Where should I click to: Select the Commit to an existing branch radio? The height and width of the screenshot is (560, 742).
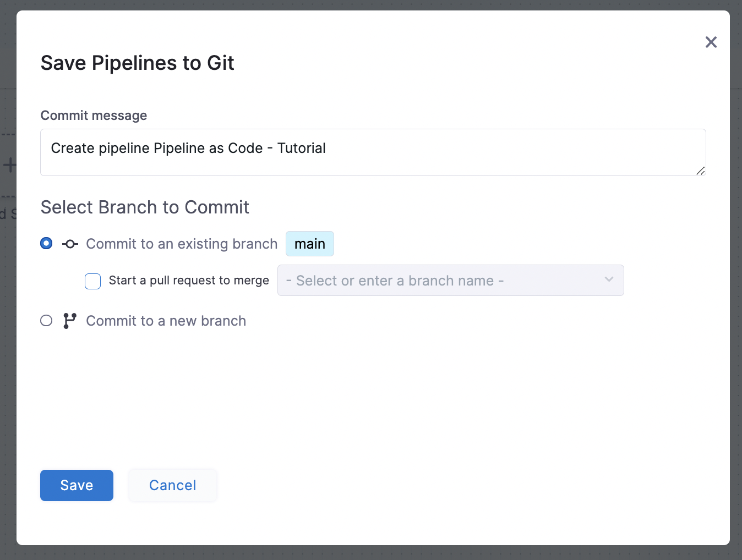[x=46, y=243]
